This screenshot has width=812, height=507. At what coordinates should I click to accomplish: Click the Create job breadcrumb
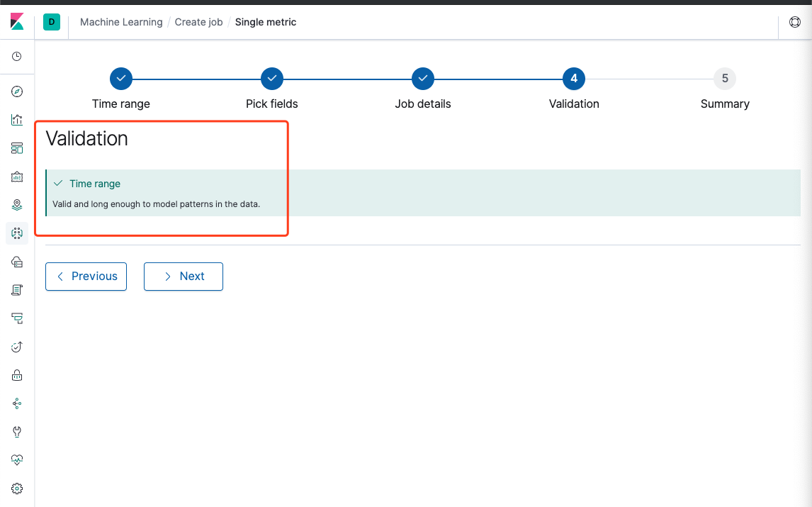click(198, 22)
